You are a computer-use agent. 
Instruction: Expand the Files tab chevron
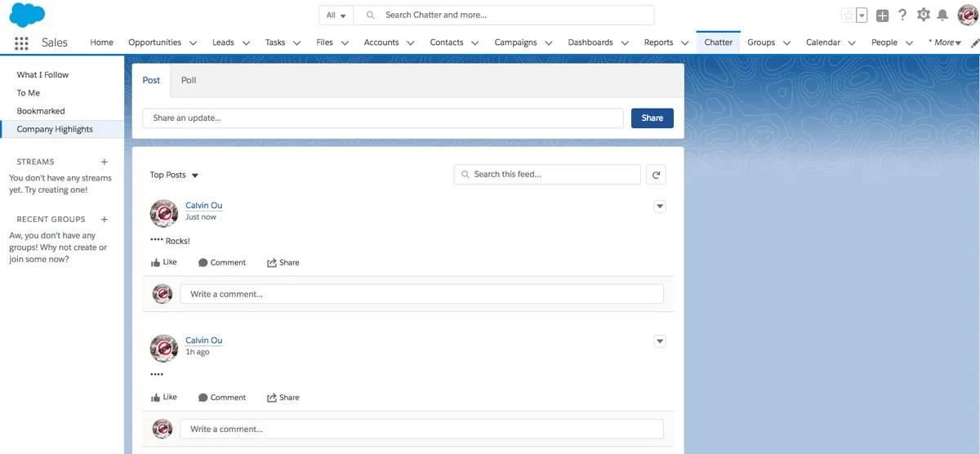pyautogui.click(x=345, y=43)
